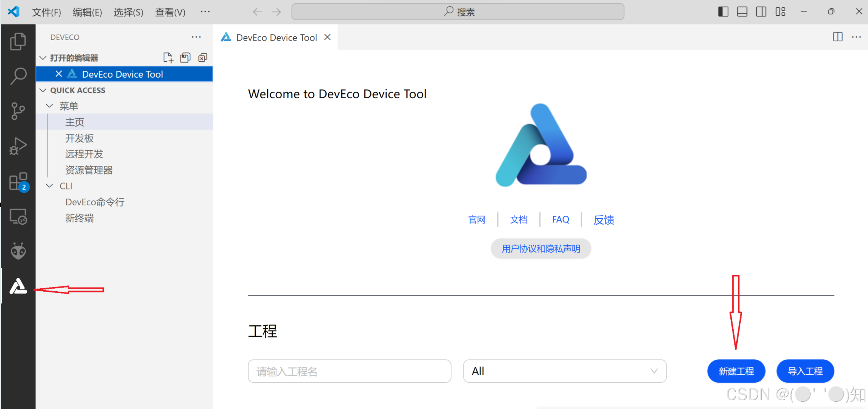
Task: Open DEVECO panel more actions ellipsis
Action: point(196,37)
